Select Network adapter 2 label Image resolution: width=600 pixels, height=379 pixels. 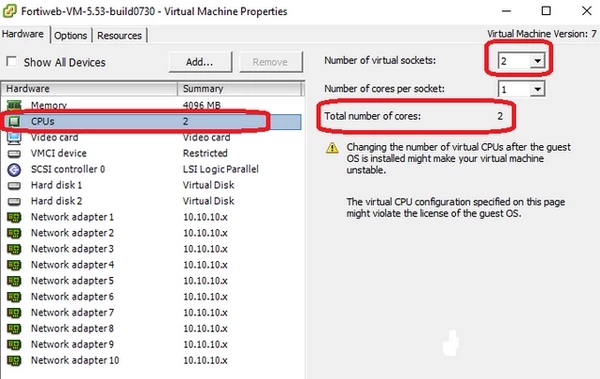[72, 233]
